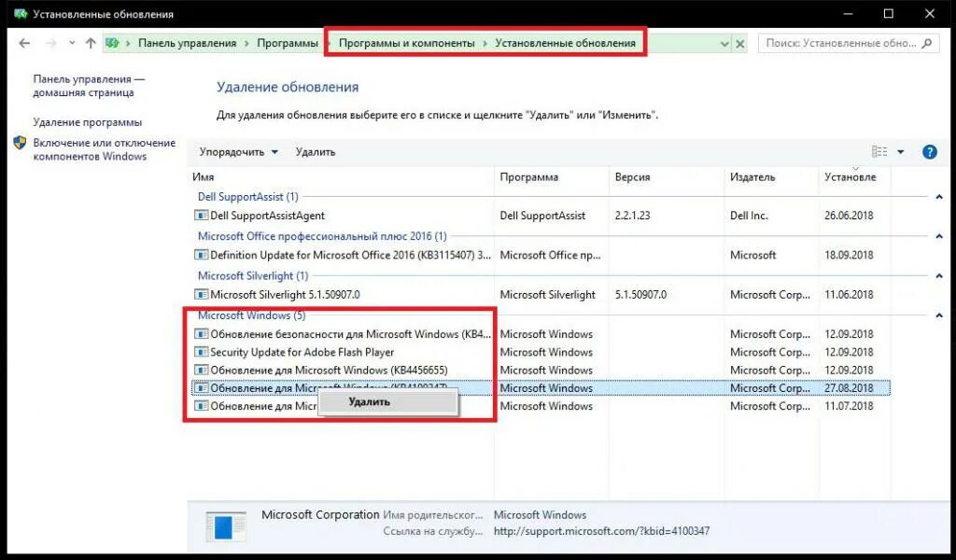Open the Упорядочить dropdown
This screenshot has width=956, height=560.
[x=238, y=152]
